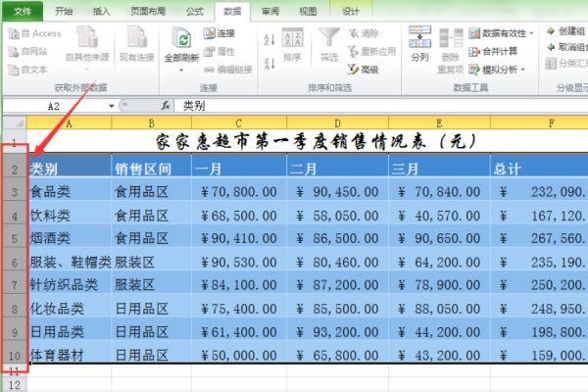Expand the 数据有效性 dropdown arrow
Image resolution: width=588 pixels, height=392 pixels.
click(531, 33)
